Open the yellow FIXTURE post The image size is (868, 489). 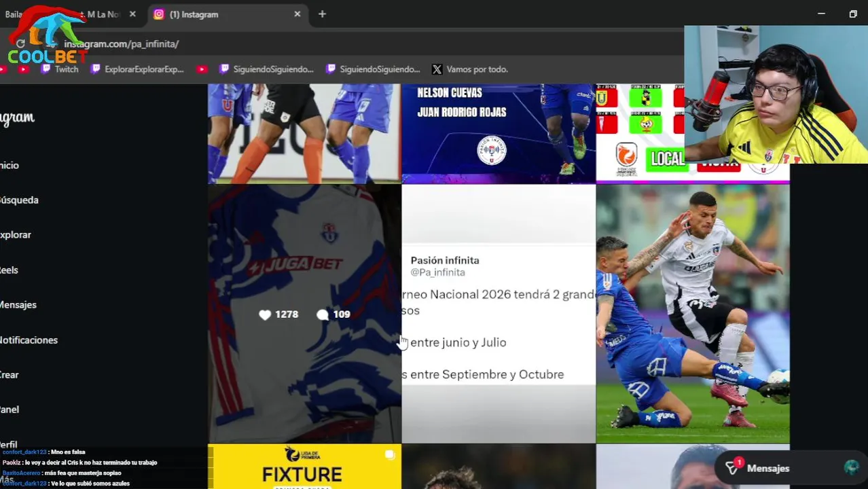[304, 467]
